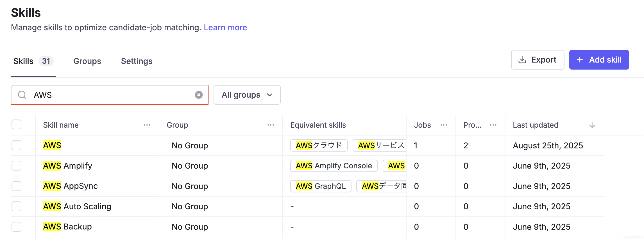
Task: Sort by Last updated arrow
Action: pyautogui.click(x=592, y=125)
